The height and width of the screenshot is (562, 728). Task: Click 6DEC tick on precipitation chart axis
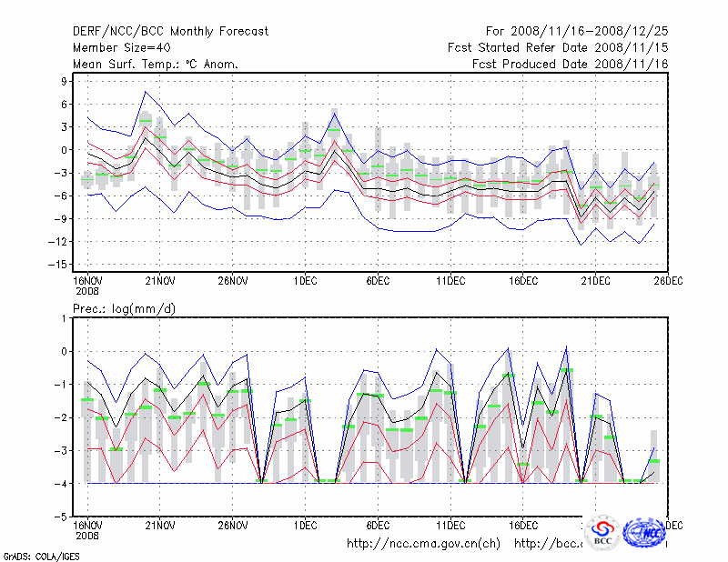click(379, 525)
